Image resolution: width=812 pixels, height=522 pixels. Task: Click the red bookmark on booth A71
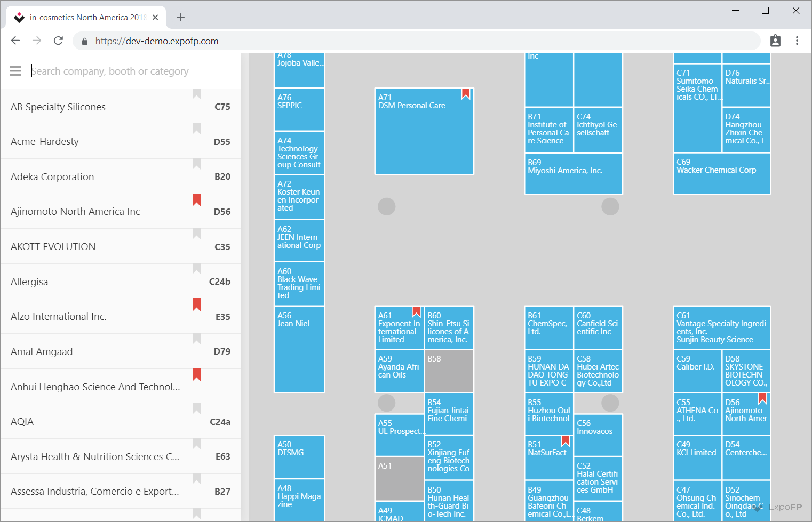pyautogui.click(x=466, y=94)
